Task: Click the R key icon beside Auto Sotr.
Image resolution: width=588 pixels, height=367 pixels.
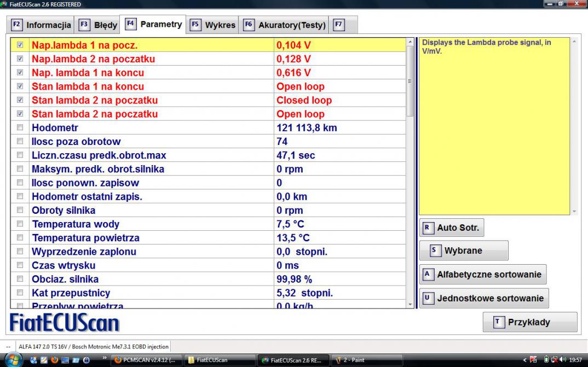Action: click(x=427, y=228)
